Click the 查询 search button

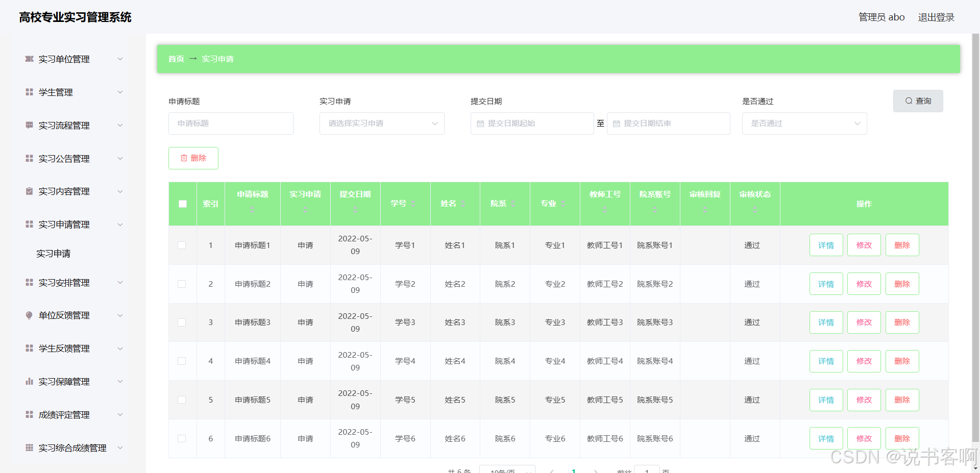click(x=918, y=101)
